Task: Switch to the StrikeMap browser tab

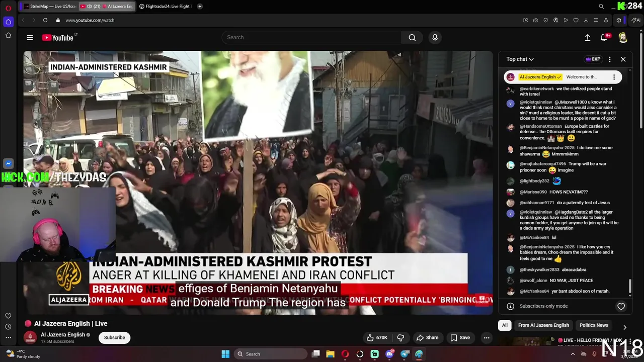Action: pos(49,6)
